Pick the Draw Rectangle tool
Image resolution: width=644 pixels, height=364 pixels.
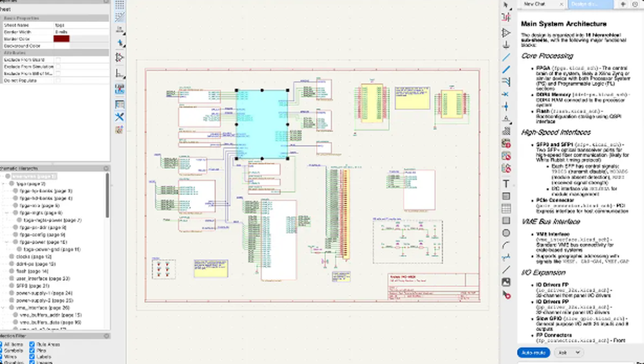tap(506, 220)
